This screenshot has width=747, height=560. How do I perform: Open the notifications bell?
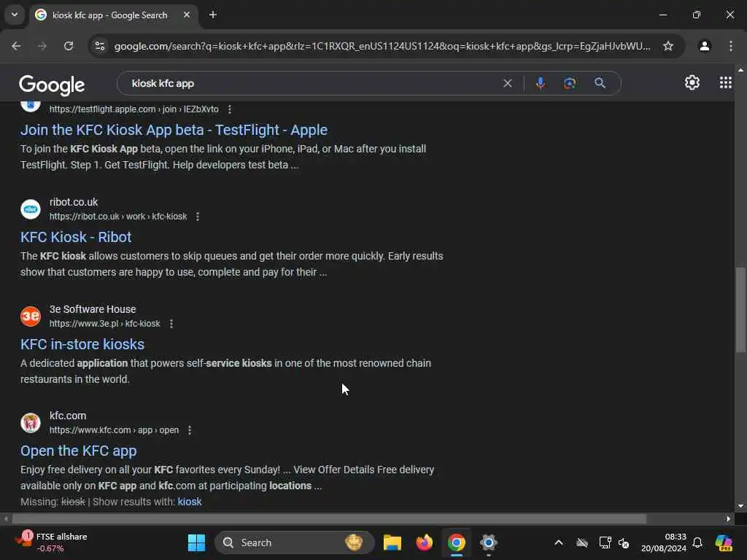coord(697,542)
